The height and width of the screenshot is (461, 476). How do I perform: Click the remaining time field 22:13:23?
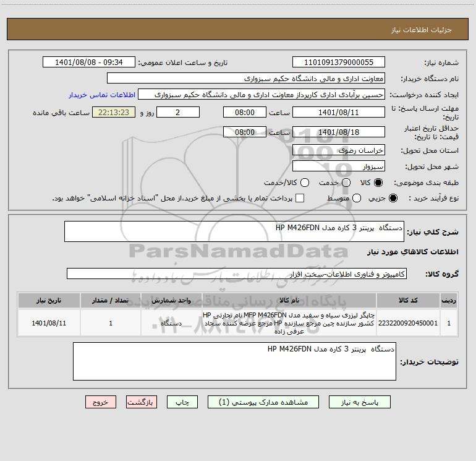point(114,112)
